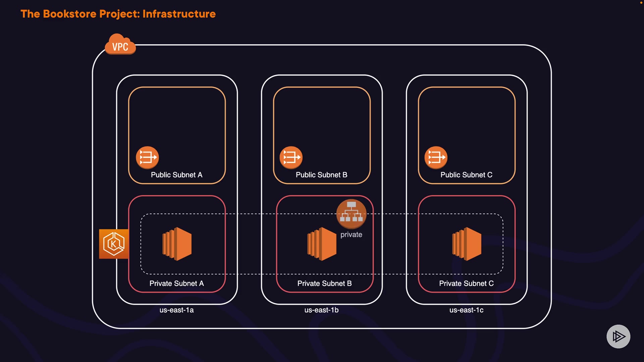Click the slide title Bookstore Project Infrastructure
644x362 pixels.
(118, 14)
